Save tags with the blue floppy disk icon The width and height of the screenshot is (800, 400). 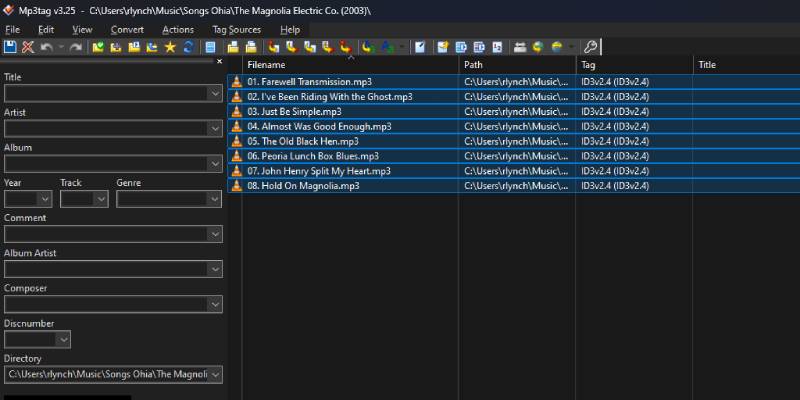[10, 47]
